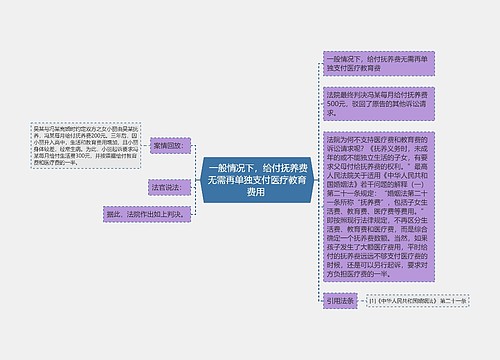This screenshot has height=360, width=500.
Task: Select the 引用法条 node
Action: pyautogui.click(x=340, y=301)
